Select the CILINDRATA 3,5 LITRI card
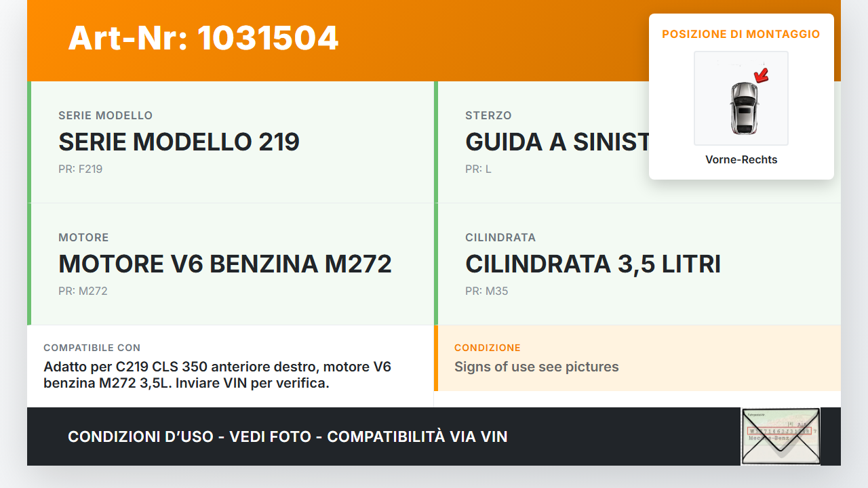 637,264
